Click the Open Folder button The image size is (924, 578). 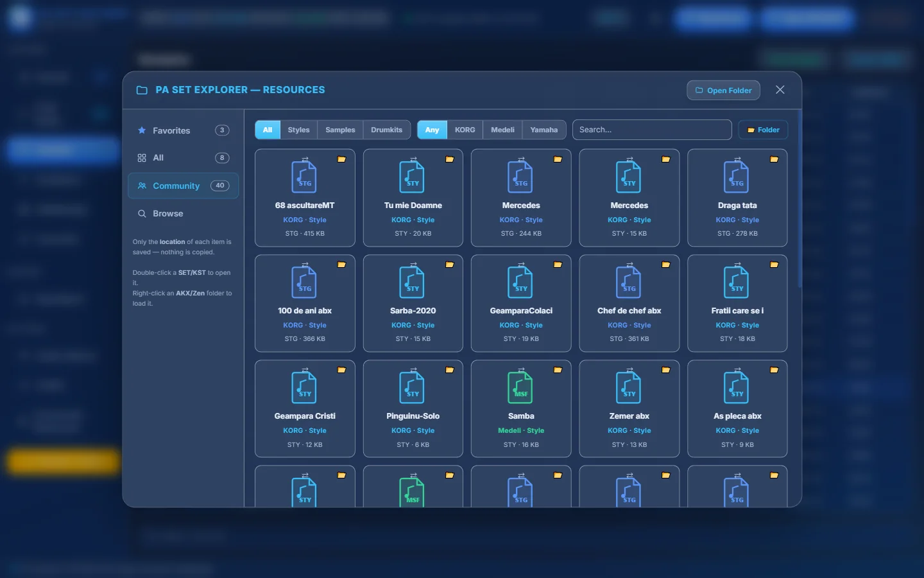tap(723, 91)
